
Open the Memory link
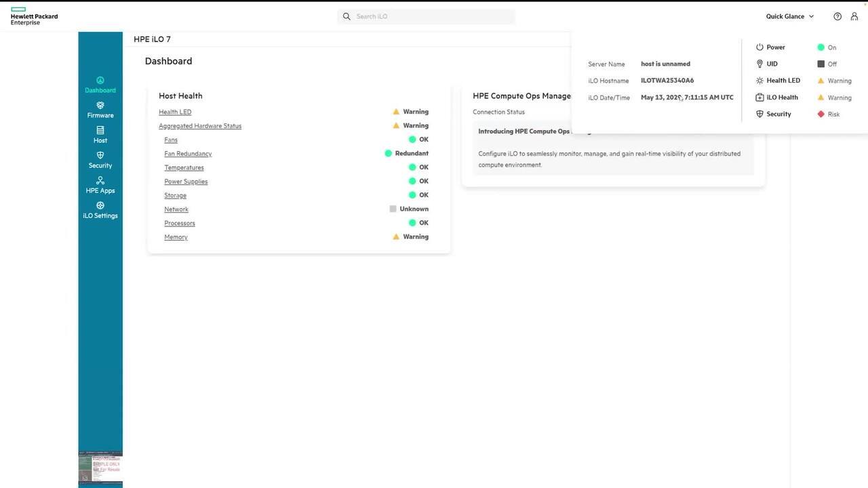[x=176, y=237]
